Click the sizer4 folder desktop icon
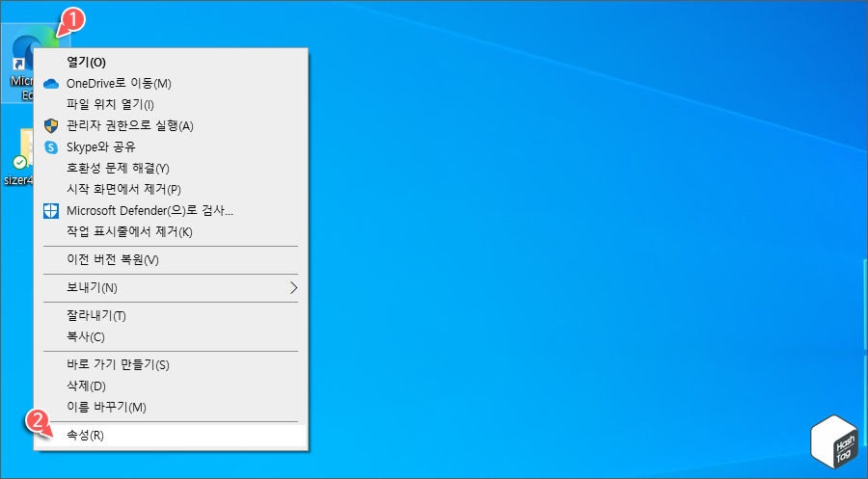868x479 pixels. [x=17, y=157]
